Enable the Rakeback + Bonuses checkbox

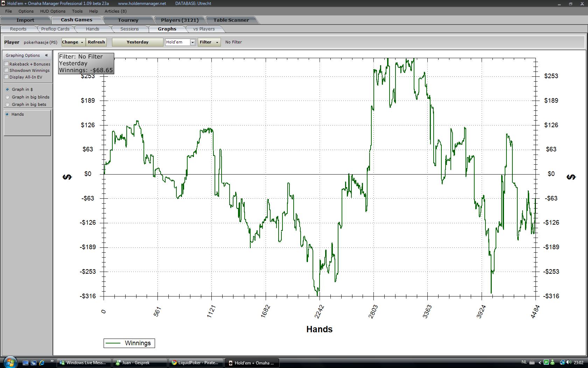[6, 64]
